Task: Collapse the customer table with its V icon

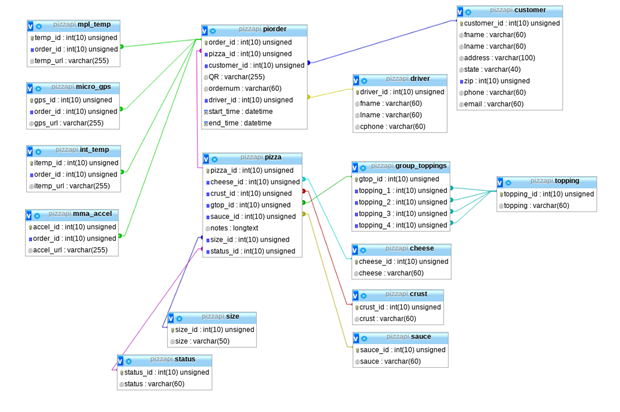Action: point(460,12)
